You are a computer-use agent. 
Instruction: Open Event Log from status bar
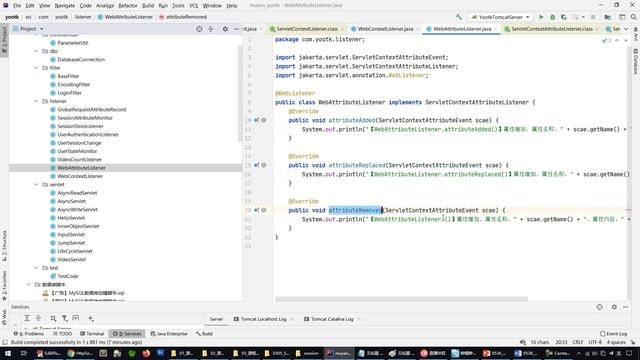point(613,334)
